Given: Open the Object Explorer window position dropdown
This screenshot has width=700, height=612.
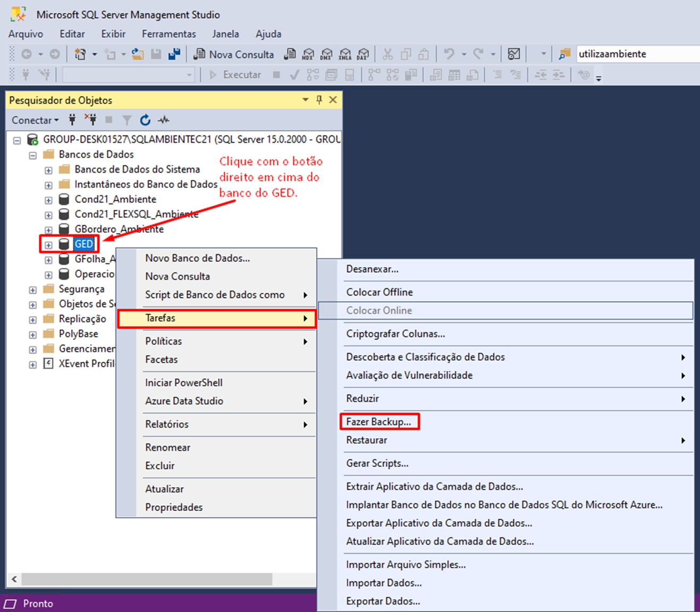Looking at the screenshot, I should 306,100.
